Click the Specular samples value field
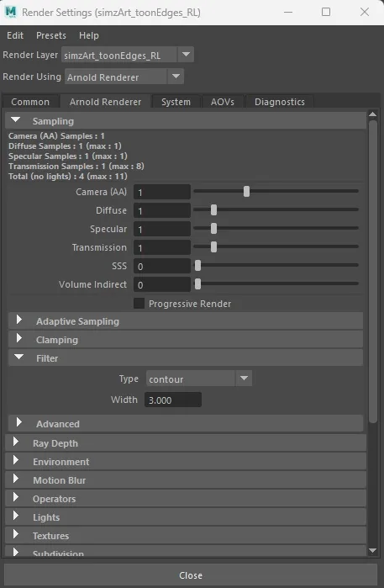This screenshot has height=588, width=384. pyautogui.click(x=162, y=229)
